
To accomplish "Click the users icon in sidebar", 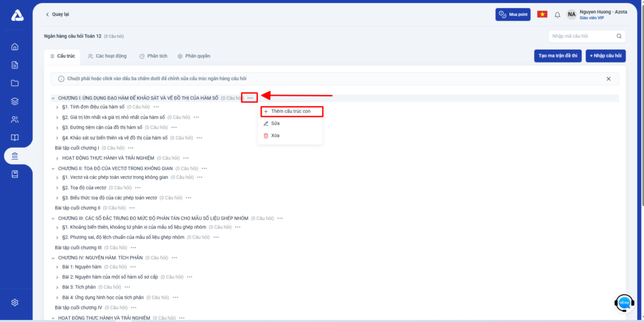I will 15,119.
